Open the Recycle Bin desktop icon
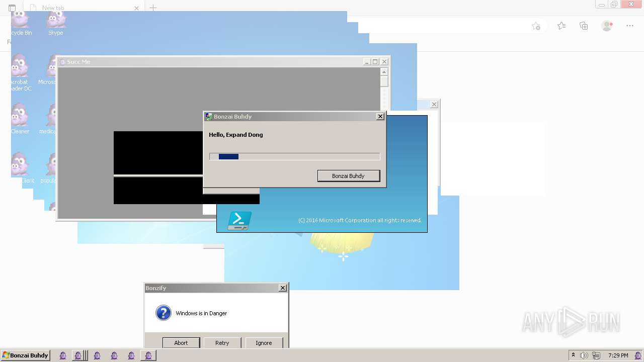 coord(21,23)
